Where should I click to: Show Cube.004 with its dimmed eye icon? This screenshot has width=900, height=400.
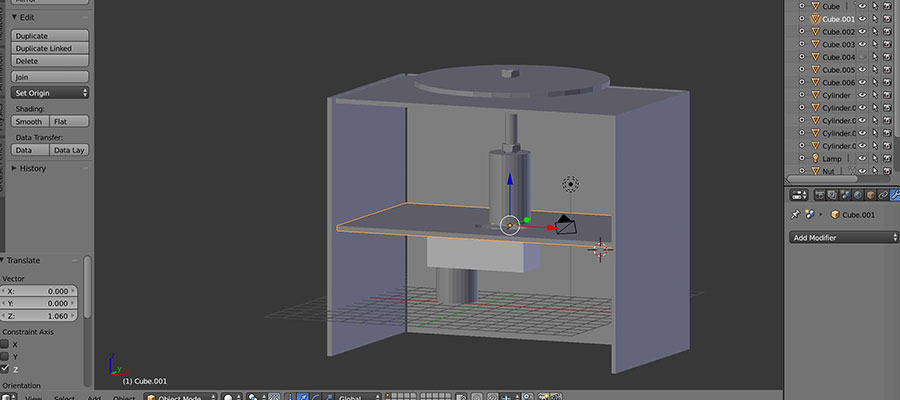click(862, 57)
